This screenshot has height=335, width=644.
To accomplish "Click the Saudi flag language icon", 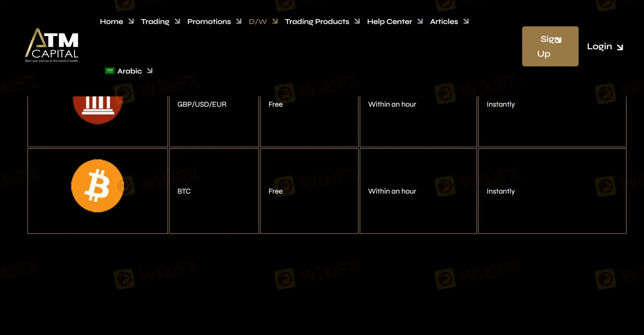I will click(110, 71).
